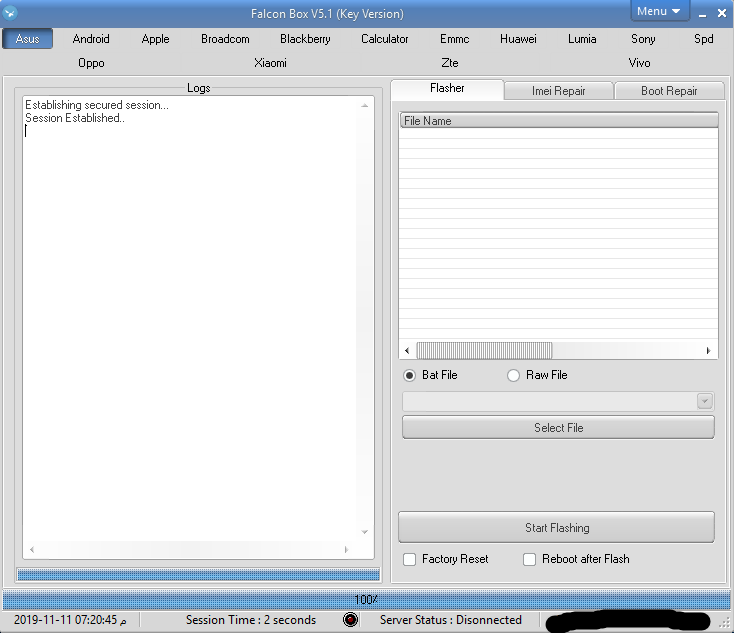Image resolution: width=734 pixels, height=633 pixels.
Task: Click the Server Status Disconnected text
Action: tap(451, 620)
